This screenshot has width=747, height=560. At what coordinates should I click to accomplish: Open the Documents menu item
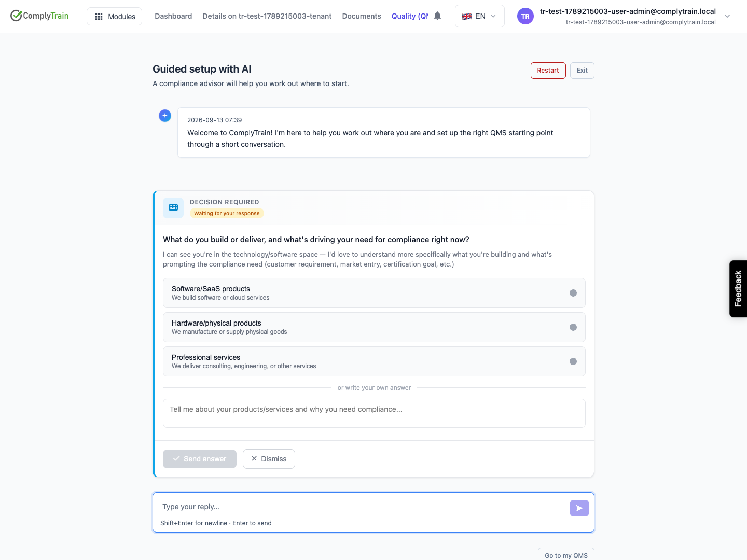click(x=362, y=16)
